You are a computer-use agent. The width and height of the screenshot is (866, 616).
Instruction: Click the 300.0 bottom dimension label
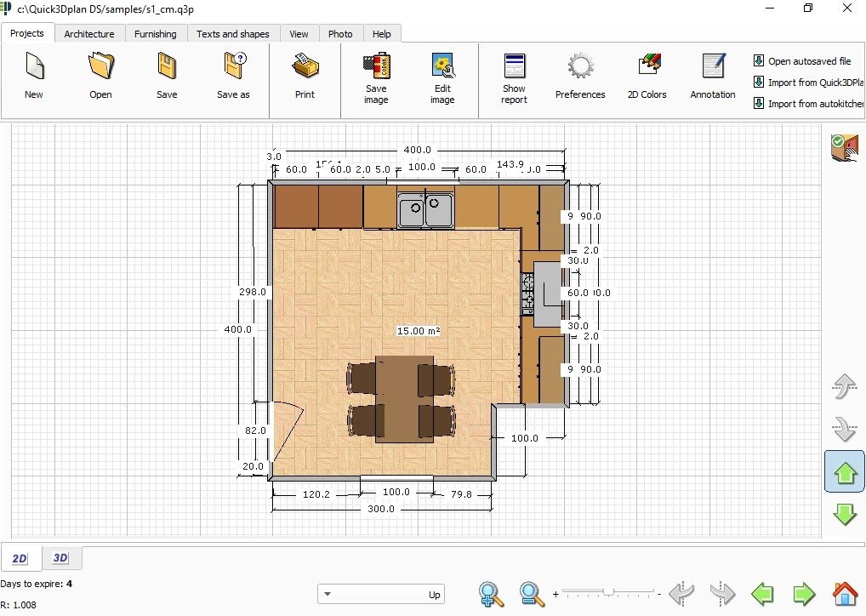(x=381, y=509)
